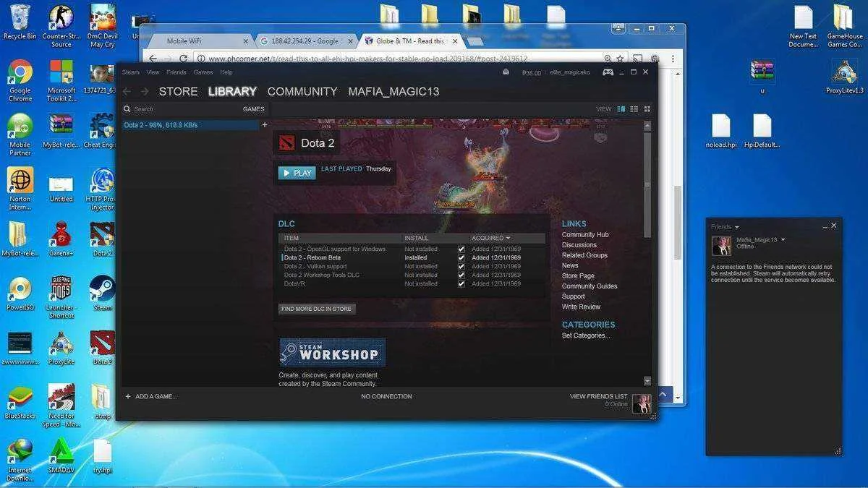Open the Steam Workshop banner

tap(332, 352)
